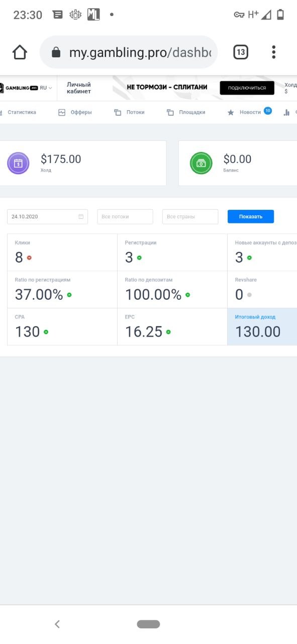Expand the RU language dropdown

tap(46, 88)
